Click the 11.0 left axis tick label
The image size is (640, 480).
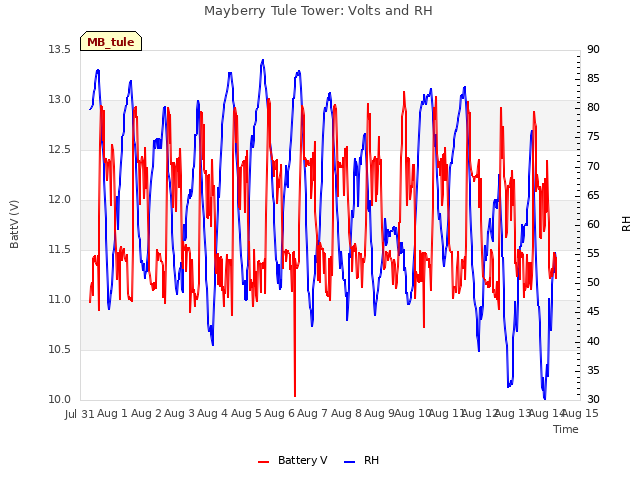pyautogui.click(x=59, y=300)
